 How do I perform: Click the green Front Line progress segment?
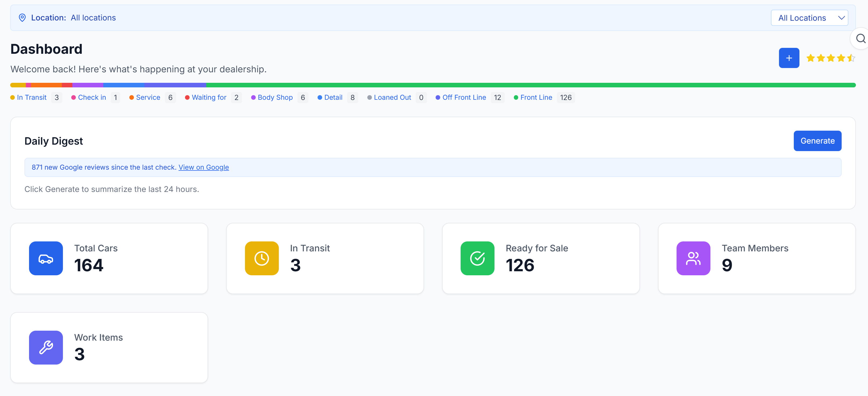[x=531, y=85]
